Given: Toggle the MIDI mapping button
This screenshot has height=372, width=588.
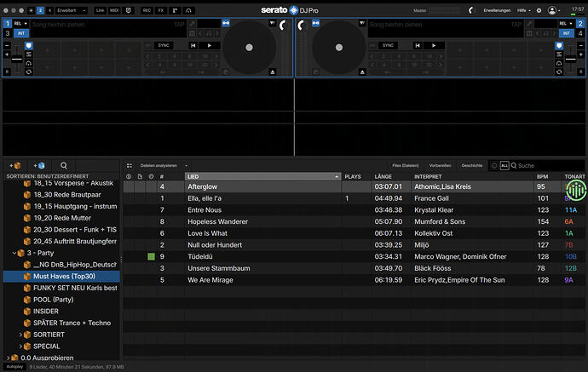Looking at the screenshot, I should point(114,10).
